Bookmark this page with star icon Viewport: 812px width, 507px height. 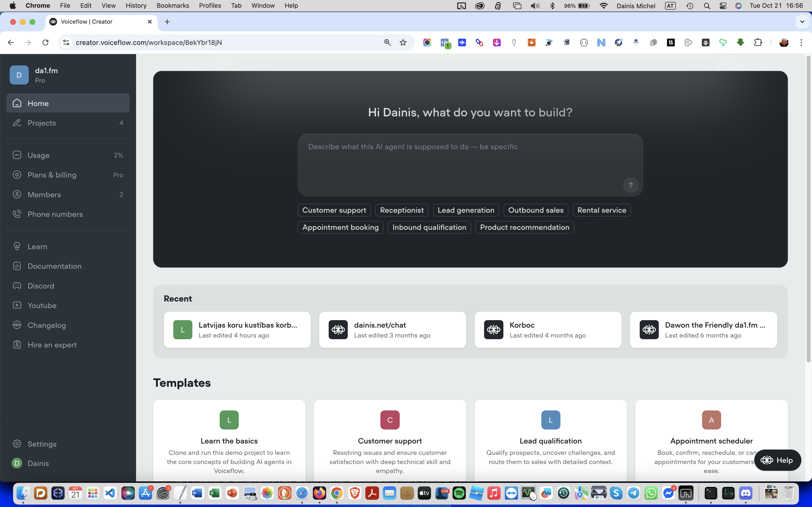(x=403, y=42)
